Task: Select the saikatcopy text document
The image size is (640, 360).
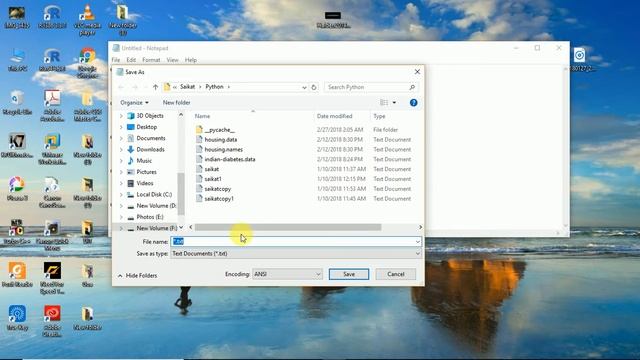Action: click(218, 189)
